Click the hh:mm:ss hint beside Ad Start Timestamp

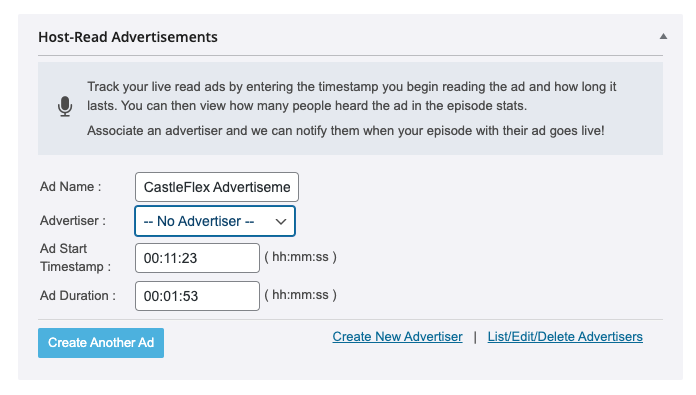pyautogui.click(x=301, y=257)
